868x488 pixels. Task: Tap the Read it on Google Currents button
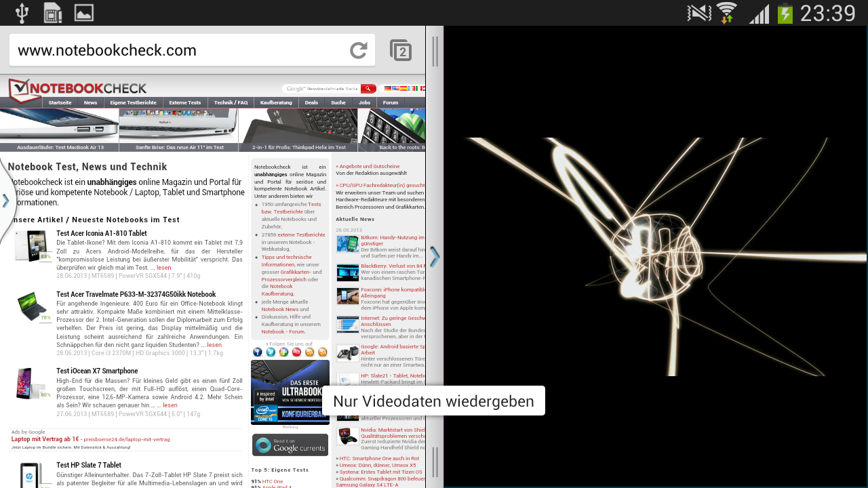pyautogui.click(x=290, y=445)
